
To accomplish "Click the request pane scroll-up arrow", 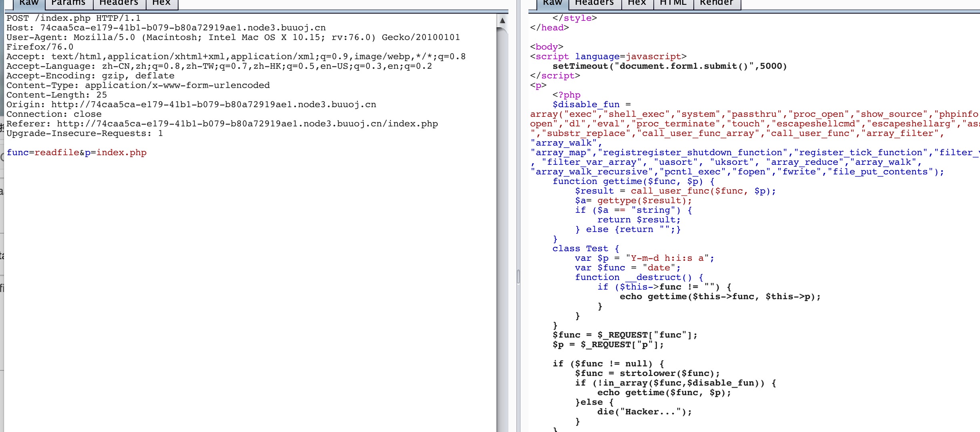I will pos(502,20).
